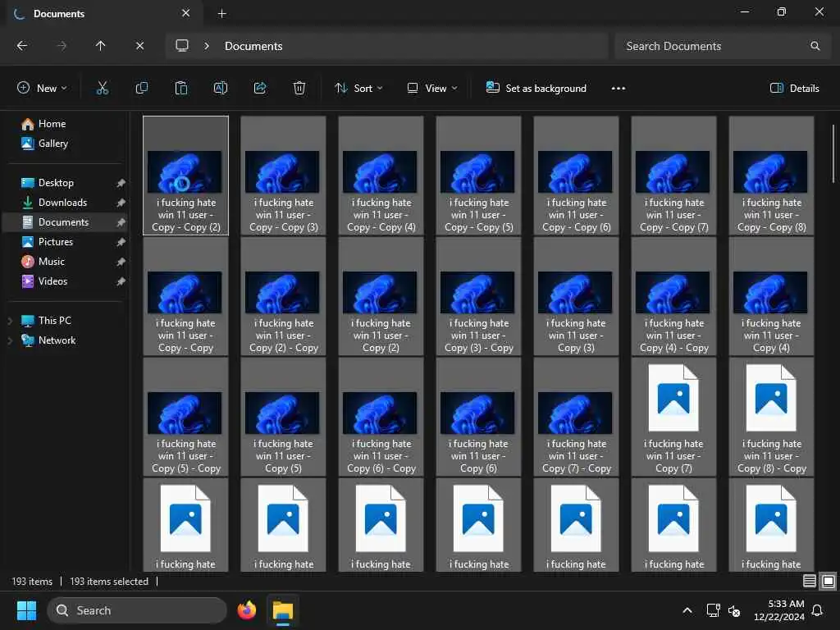Select file 'Copy (5) - Copy'

click(x=186, y=417)
